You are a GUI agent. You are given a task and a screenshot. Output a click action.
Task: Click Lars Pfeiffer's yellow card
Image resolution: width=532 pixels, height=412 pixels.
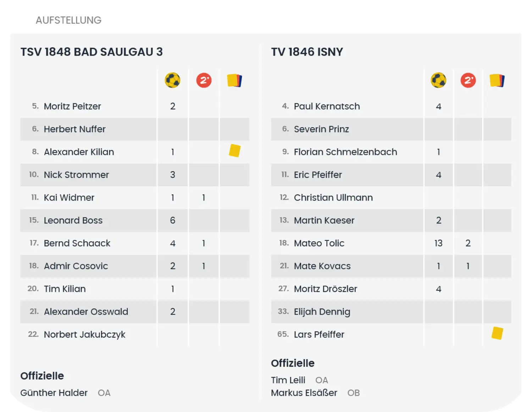pyautogui.click(x=497, y=333)
